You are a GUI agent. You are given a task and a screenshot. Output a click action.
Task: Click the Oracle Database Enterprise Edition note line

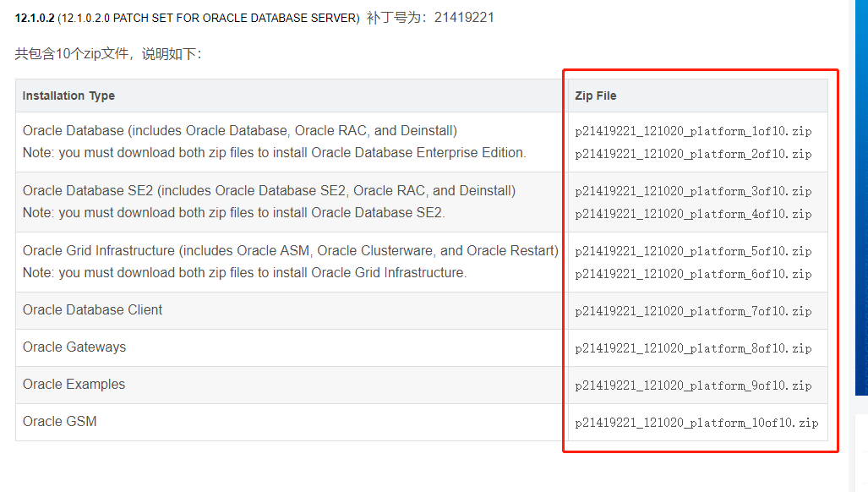pyautogui.click(x=275, y=153)
